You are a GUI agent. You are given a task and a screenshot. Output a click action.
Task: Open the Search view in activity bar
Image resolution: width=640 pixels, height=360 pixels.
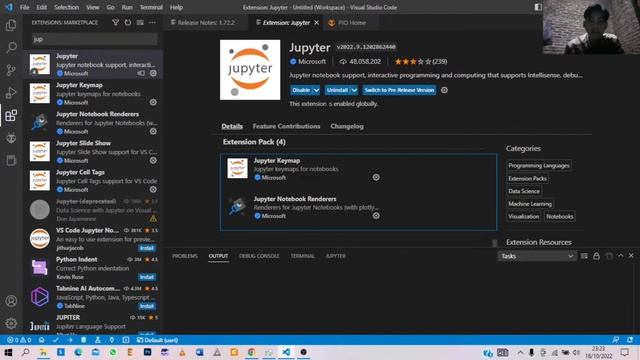11,47
